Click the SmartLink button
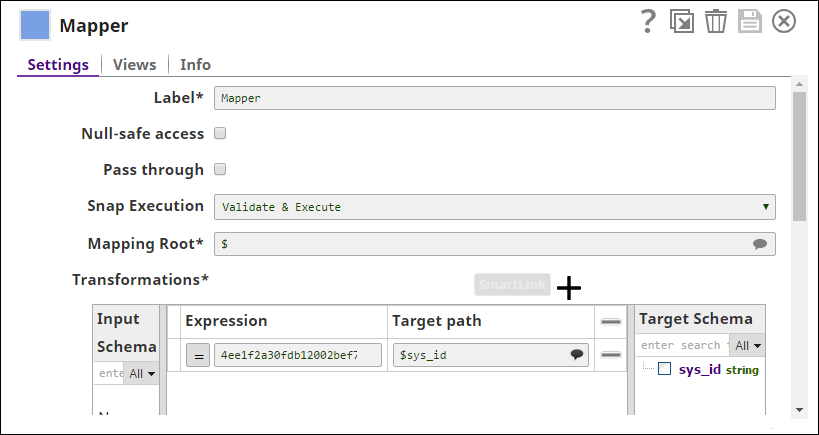The width and height of the screenshot is (819, 435). (512, 285)
